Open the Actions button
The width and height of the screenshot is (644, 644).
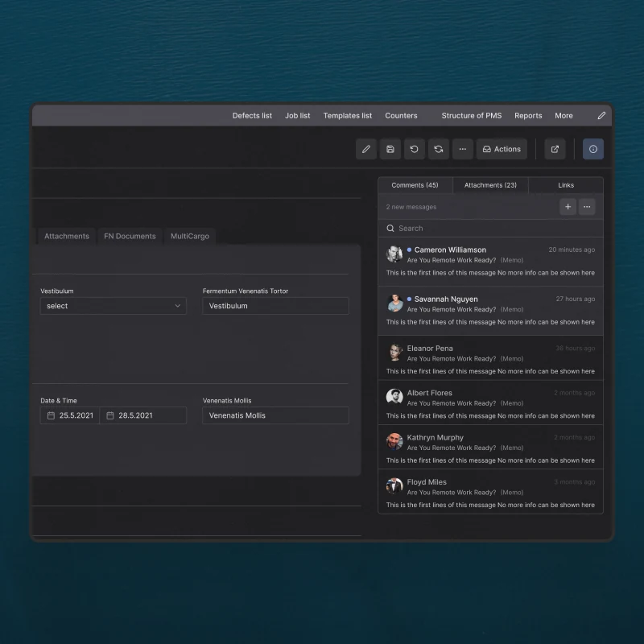502,149
